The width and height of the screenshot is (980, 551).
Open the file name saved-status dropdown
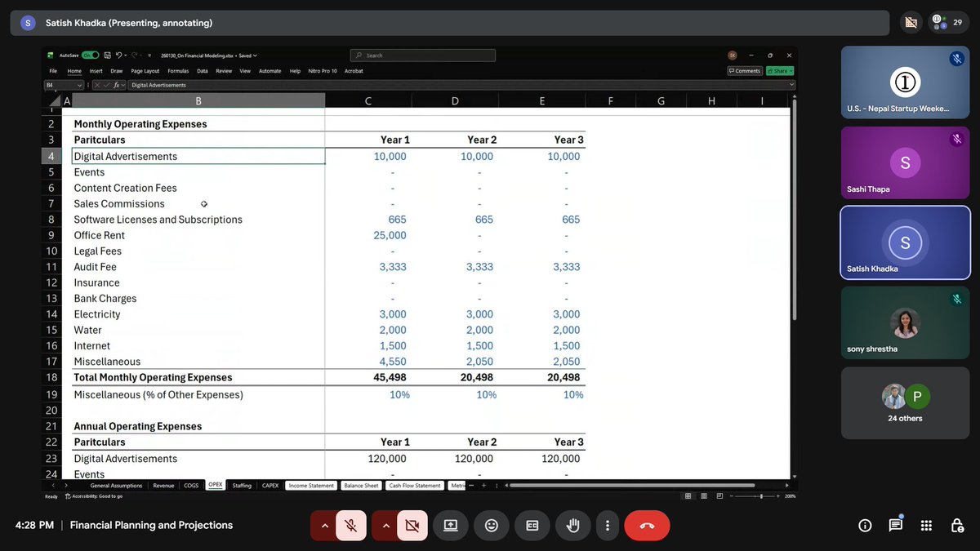[255, 56]
